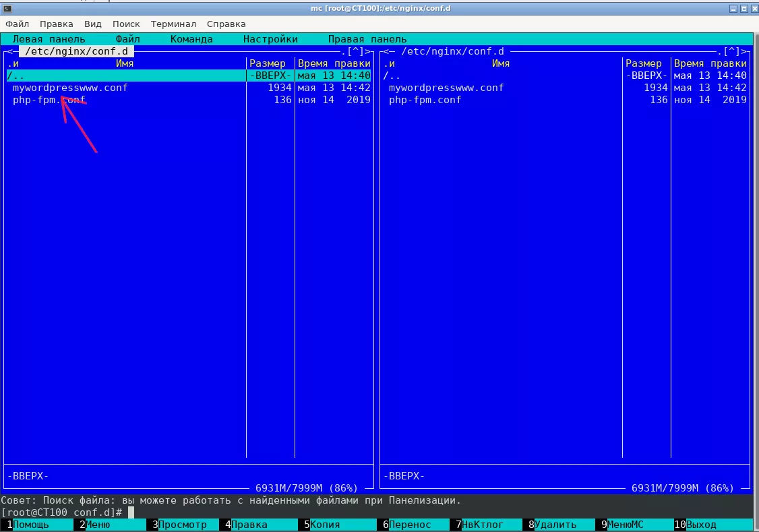This screenshot has width=759, height=532.
Task: Select php-fpm.conf in the right panel
Action: [425, 100]
